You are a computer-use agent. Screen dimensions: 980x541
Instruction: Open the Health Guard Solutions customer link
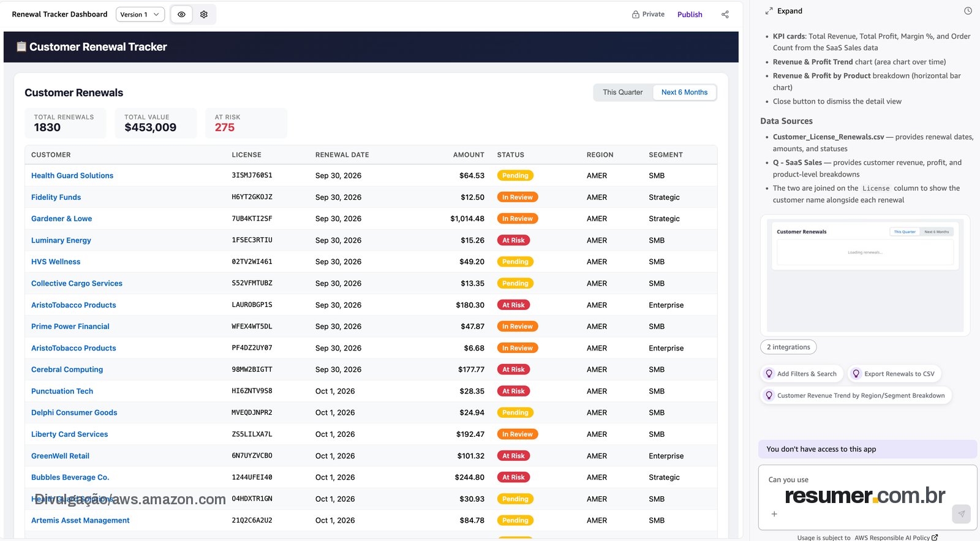[72, 175]
